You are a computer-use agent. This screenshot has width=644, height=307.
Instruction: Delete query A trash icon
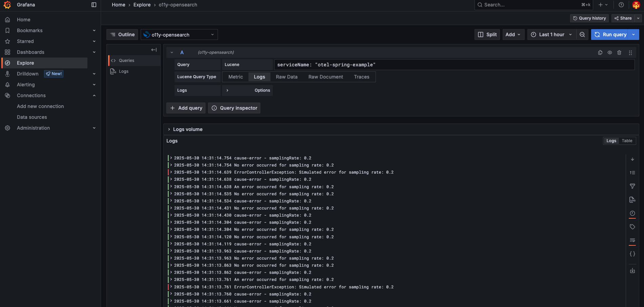(619, 52)
